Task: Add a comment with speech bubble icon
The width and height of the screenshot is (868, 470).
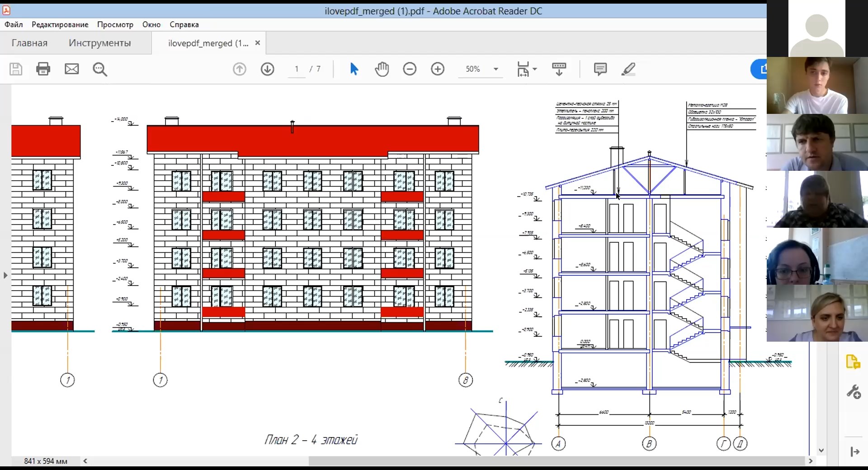Action: [x=600, y=69]
